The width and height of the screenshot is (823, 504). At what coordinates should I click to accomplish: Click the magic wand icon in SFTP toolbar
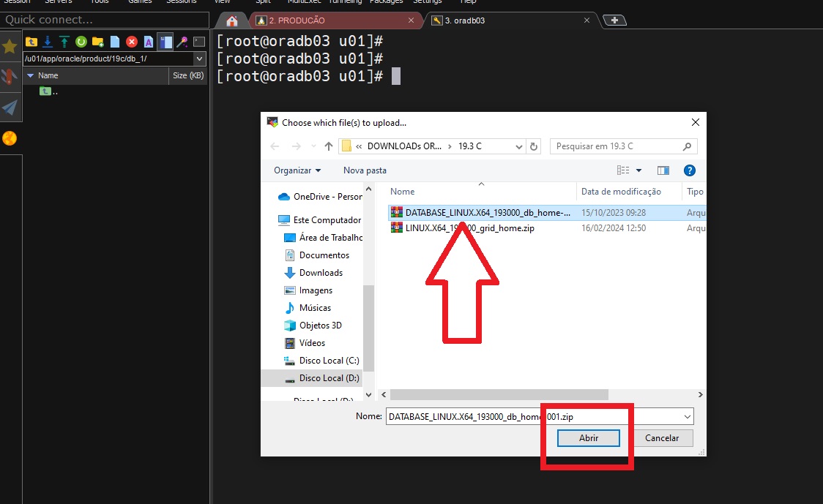click(182, 42)
